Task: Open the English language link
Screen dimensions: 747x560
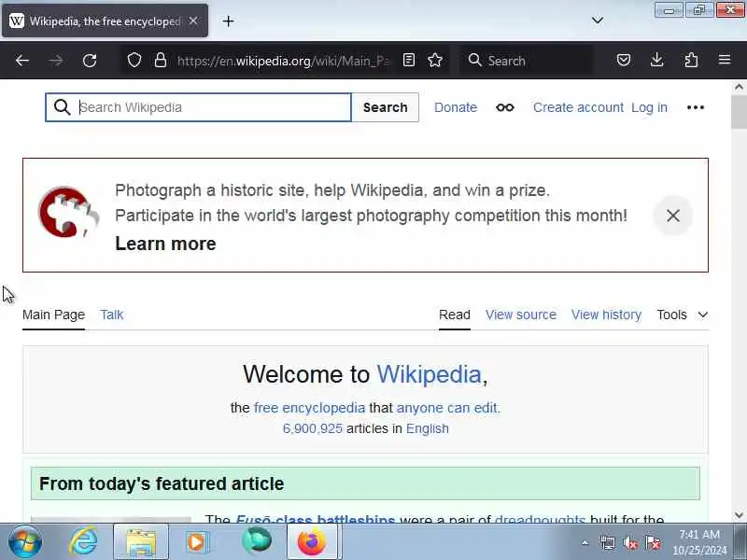Action: 428,428
